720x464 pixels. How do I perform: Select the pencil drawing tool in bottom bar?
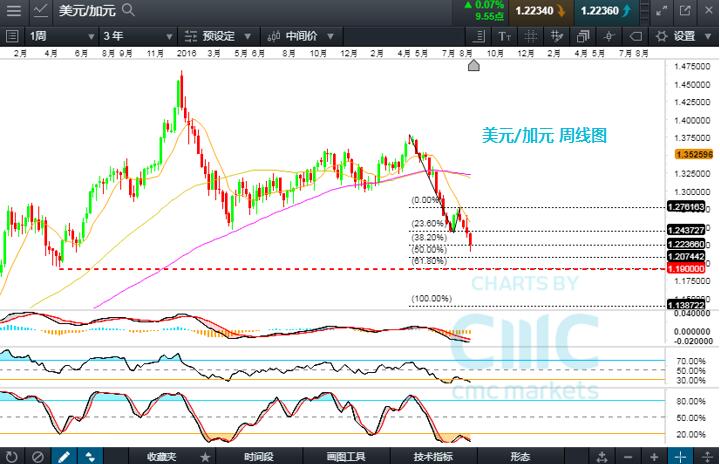(63, 456)
